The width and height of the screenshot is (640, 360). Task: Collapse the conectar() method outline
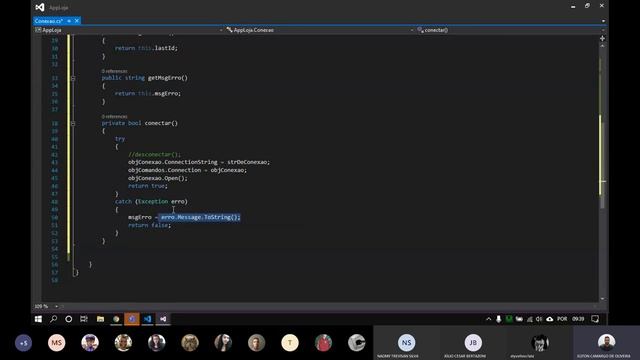coord(73,123)
